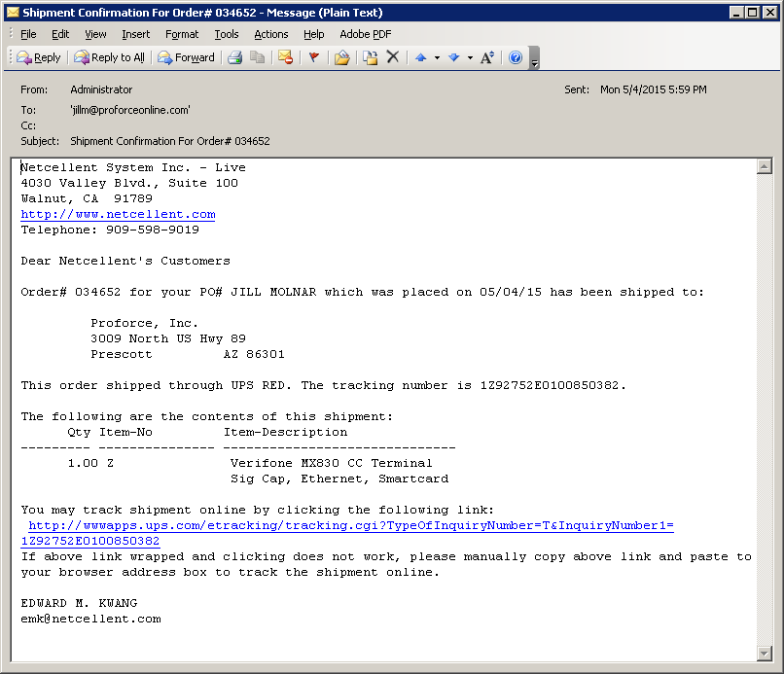Open the Actions menu
Screen dimensions: 784x674
click(x=270, y=34)
